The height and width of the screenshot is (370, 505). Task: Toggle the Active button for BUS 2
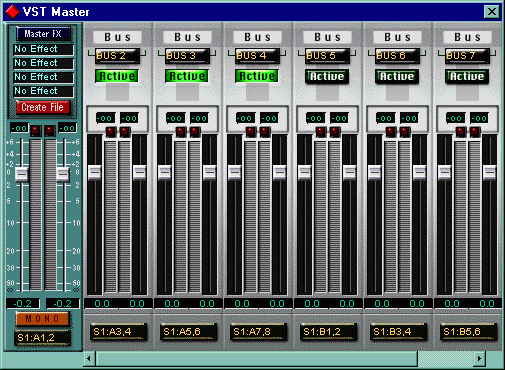pyautogui.click(x=117, y=76)
